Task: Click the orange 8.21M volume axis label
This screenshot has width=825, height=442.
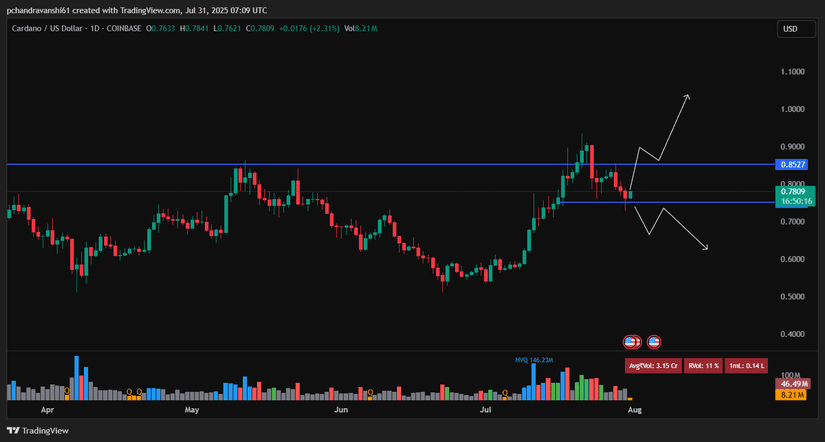Action: click(x=792, y=395)
